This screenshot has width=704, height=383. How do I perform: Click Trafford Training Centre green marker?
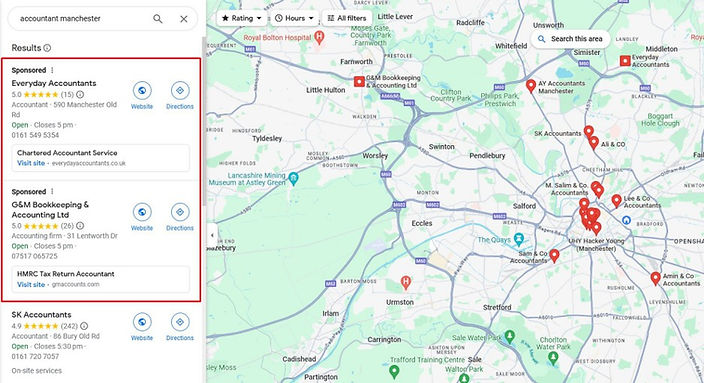(x=394, y=371)
